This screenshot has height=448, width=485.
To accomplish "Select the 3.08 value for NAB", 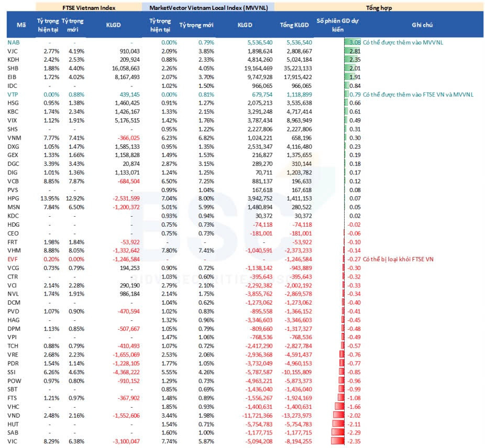I will tap(355, 42).
